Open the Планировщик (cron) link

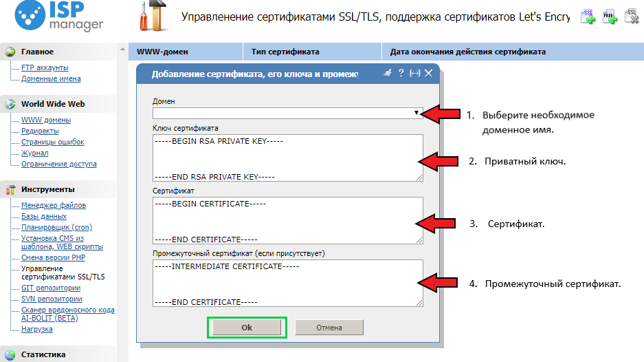pyautogui.click(x=56, y=228)
